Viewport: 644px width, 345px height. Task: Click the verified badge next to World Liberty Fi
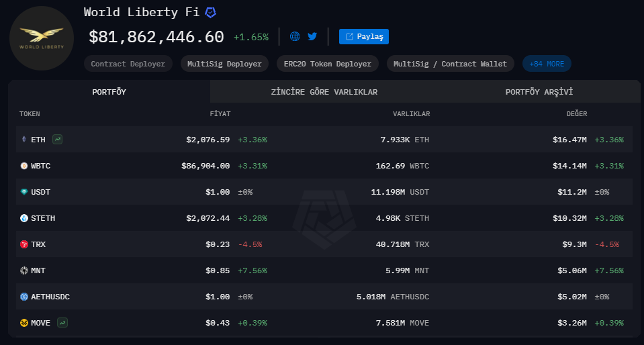[x=211, y=13]
